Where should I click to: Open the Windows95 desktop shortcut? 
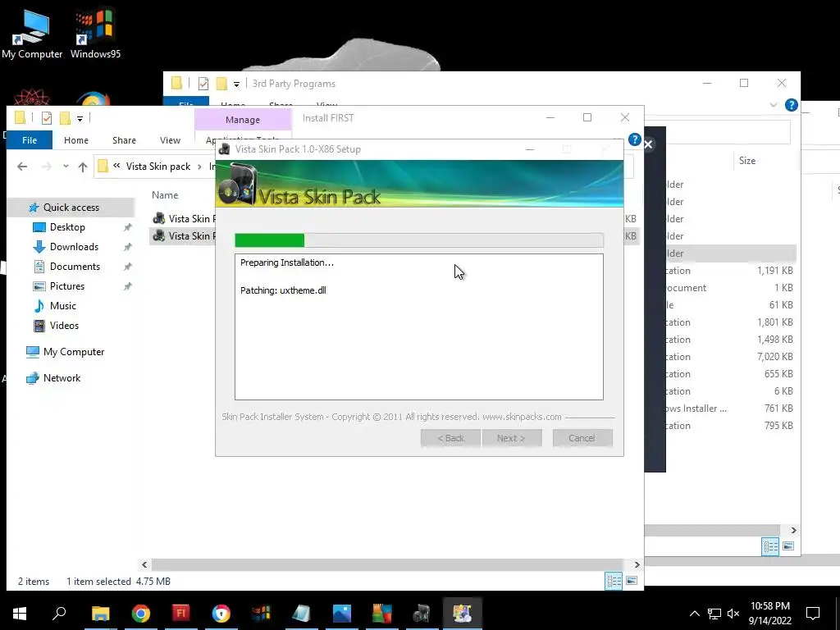click(95, 34)
